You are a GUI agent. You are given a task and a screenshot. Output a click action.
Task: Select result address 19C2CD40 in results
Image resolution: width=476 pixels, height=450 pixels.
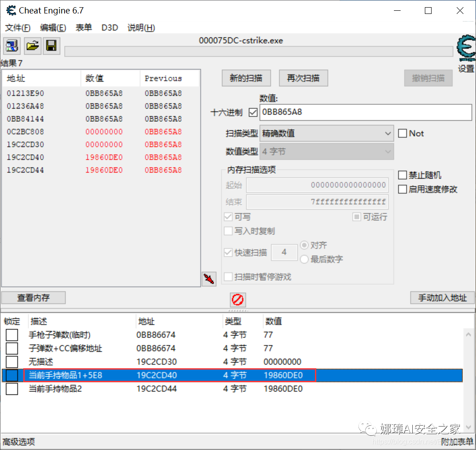pyautogui.click(x=25, y=157)
